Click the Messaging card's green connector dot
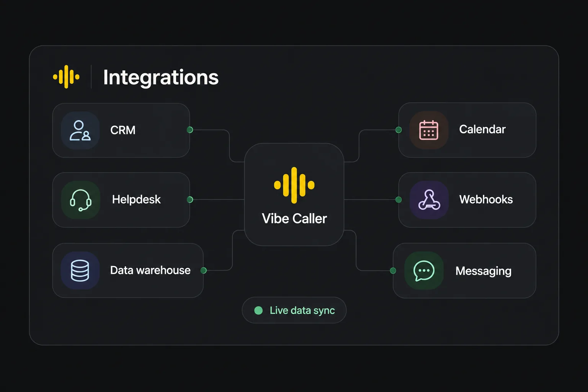588x392 pixels. tap(393, 271)
